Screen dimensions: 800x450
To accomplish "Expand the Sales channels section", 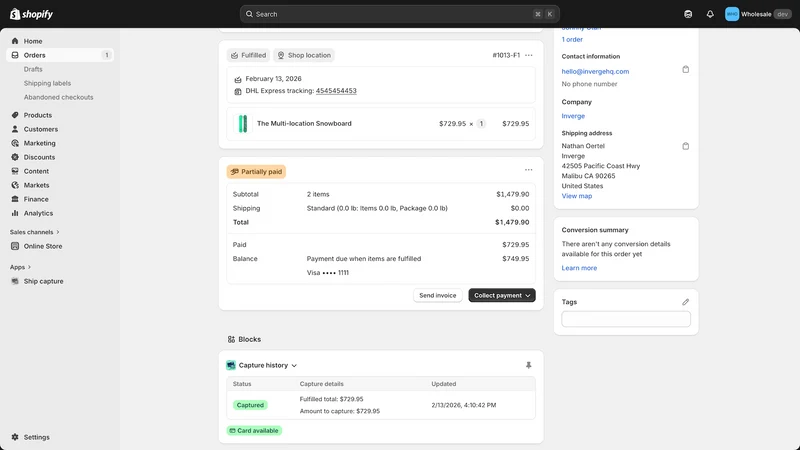I will pyautogui.click(x=35, y=232).
